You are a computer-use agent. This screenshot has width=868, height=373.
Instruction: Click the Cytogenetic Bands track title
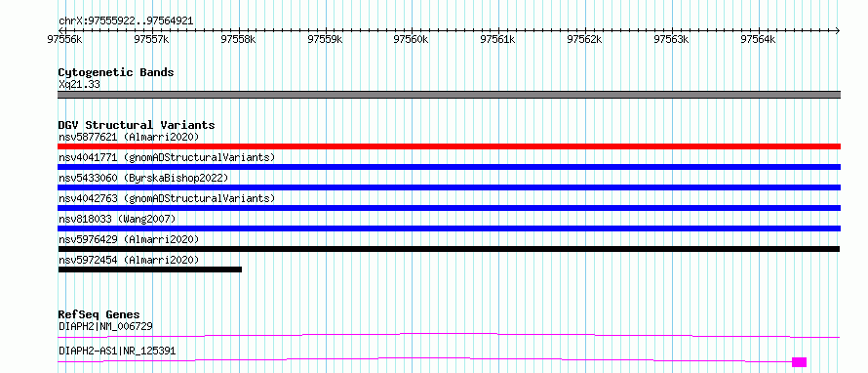[116, 72]
